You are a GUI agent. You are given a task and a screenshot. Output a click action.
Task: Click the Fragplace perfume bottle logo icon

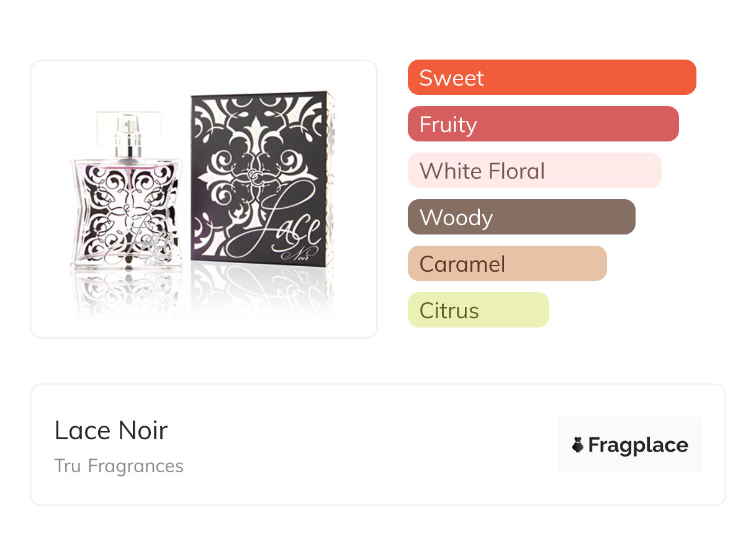pos(578,445)
